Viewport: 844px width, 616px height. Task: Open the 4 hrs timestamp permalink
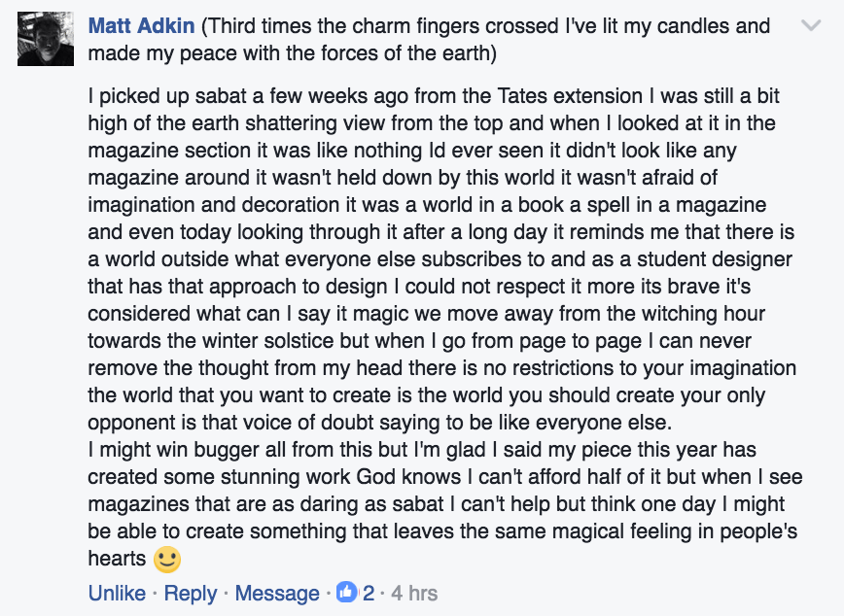(414, 593)
